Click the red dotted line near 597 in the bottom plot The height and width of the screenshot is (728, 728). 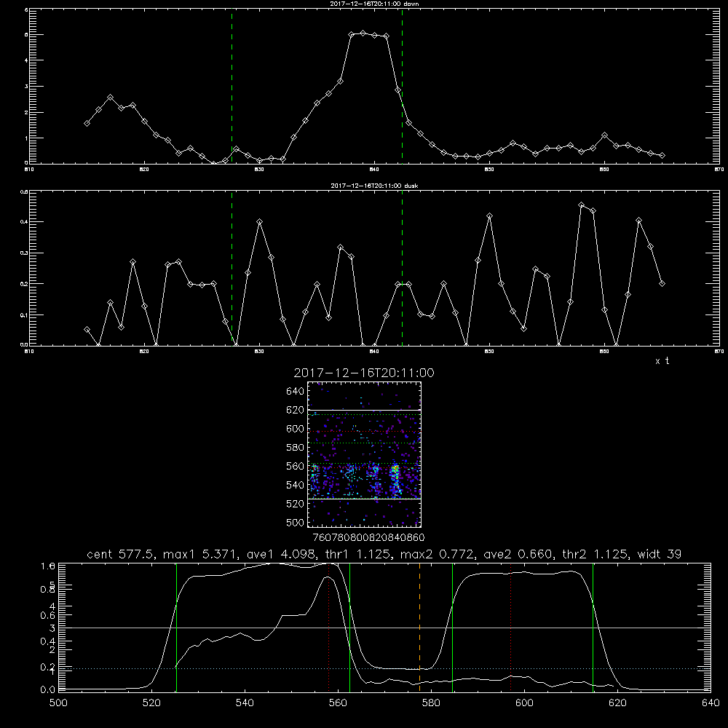tap(511, 627)
